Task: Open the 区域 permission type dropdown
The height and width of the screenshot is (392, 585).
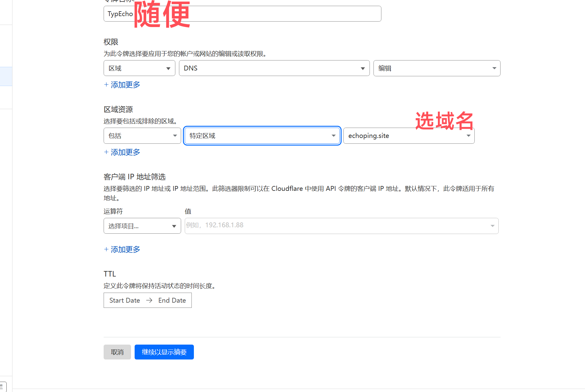Action: [x=139, y=68]
